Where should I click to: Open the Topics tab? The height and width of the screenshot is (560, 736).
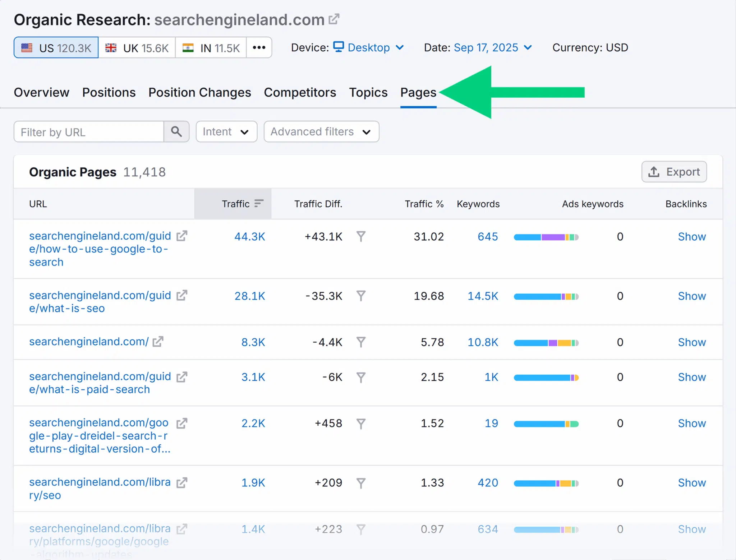[368, 92]
